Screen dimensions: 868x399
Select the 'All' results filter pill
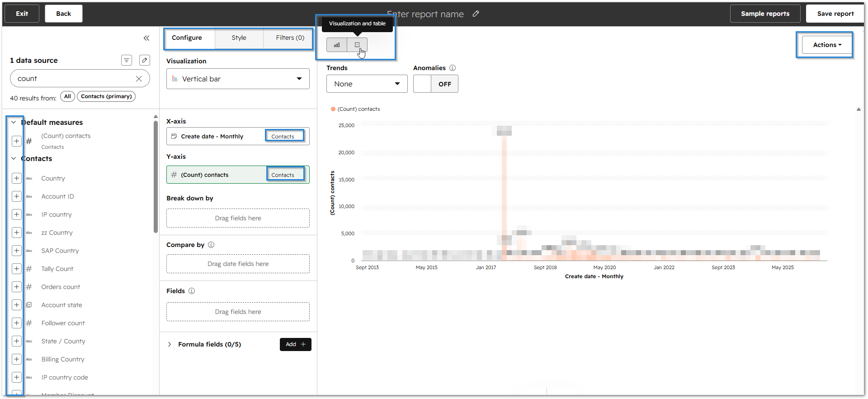67,96
